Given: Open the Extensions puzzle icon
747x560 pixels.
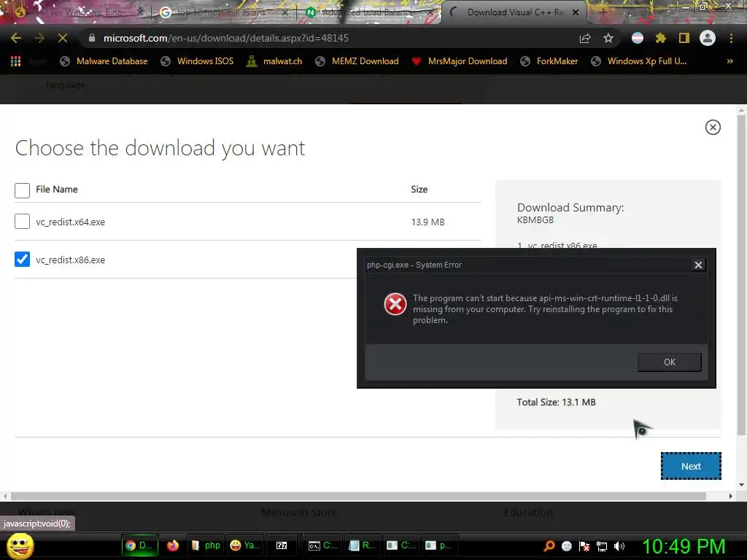Looking at the screenshot, I should click(x=660, y=38).
